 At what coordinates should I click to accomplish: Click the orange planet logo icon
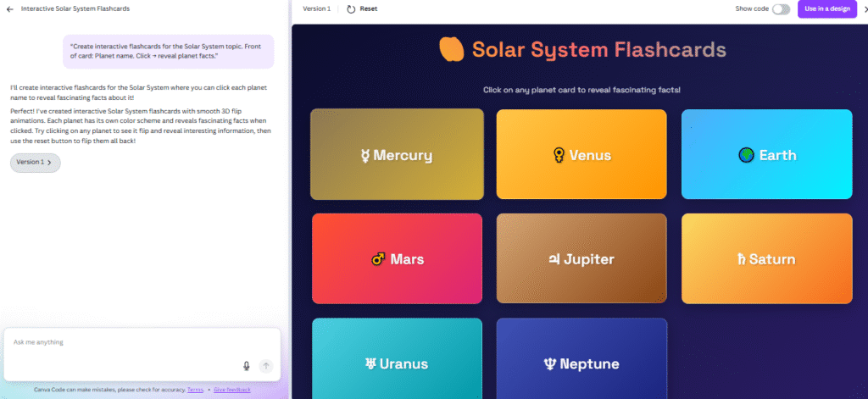(451, 48)
